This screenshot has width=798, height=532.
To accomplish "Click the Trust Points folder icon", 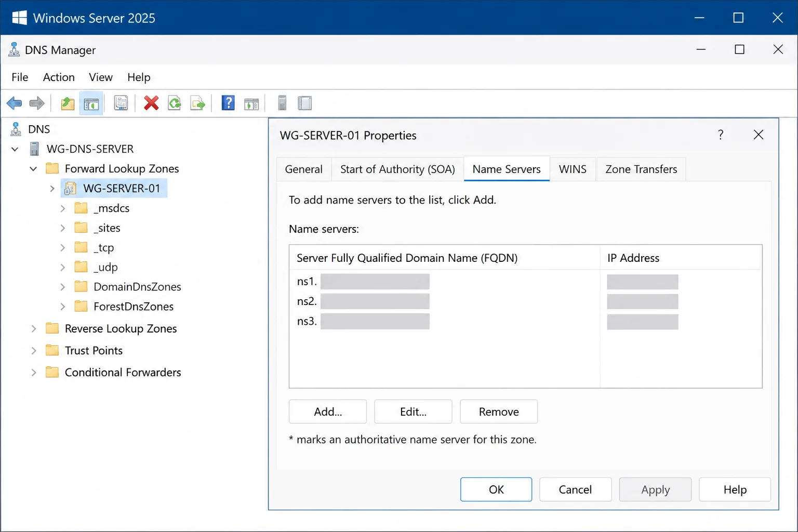I will [52, 350].
